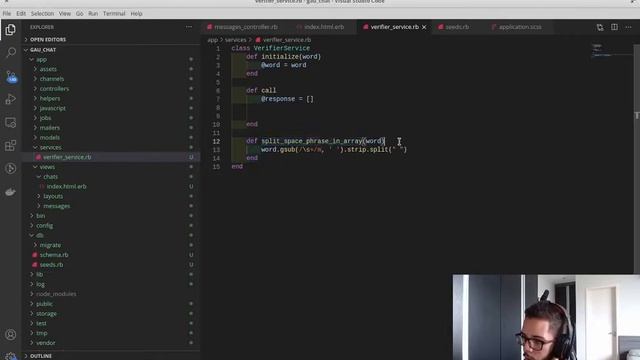
Task: Expand the jobs folder
Action: [45, 118]
